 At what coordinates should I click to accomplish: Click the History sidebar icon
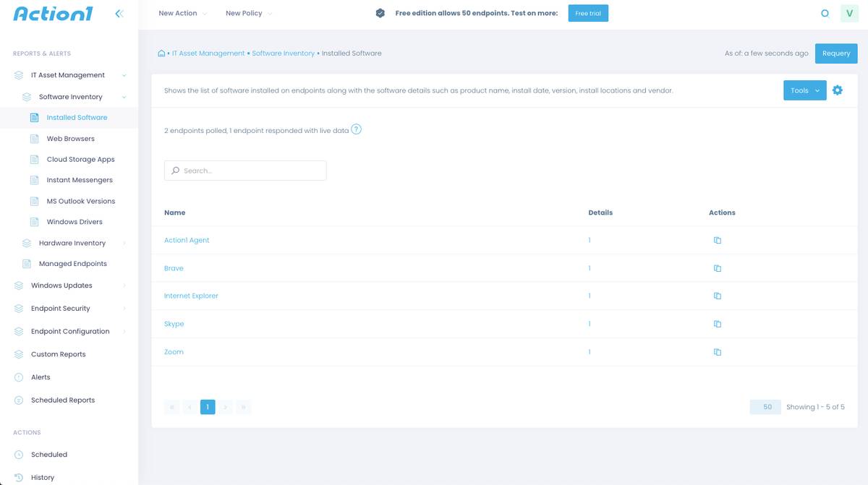[x=19, y=478]
